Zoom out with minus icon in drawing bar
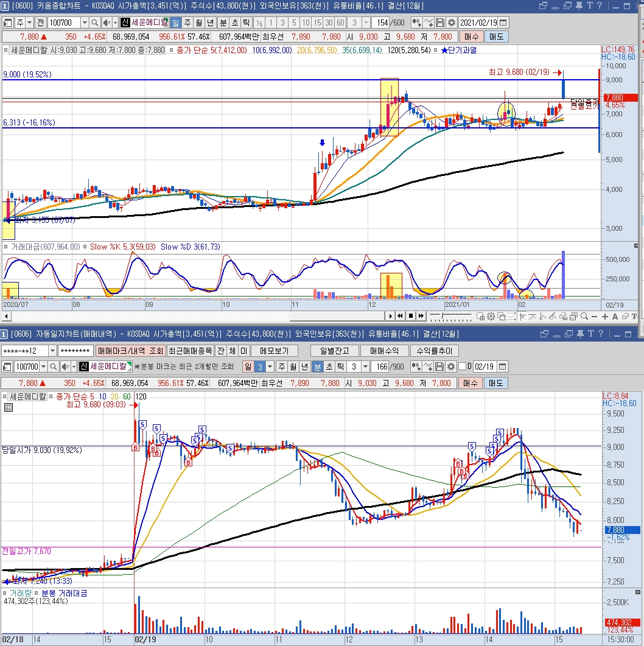The height and width of the screenshot is (646, 644). click(x=594, y=317)
